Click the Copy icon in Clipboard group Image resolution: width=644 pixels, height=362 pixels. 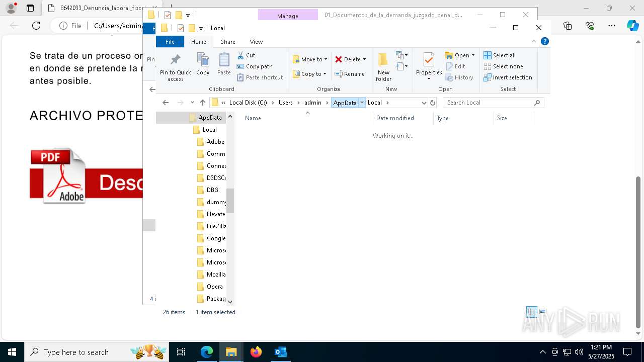click(x=203, y=64)
